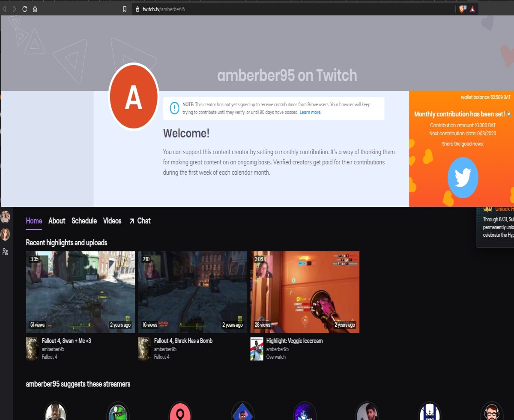Go forward with the browser forward arrow
Viewport: 514px width, 420px height.
(14, 9)
